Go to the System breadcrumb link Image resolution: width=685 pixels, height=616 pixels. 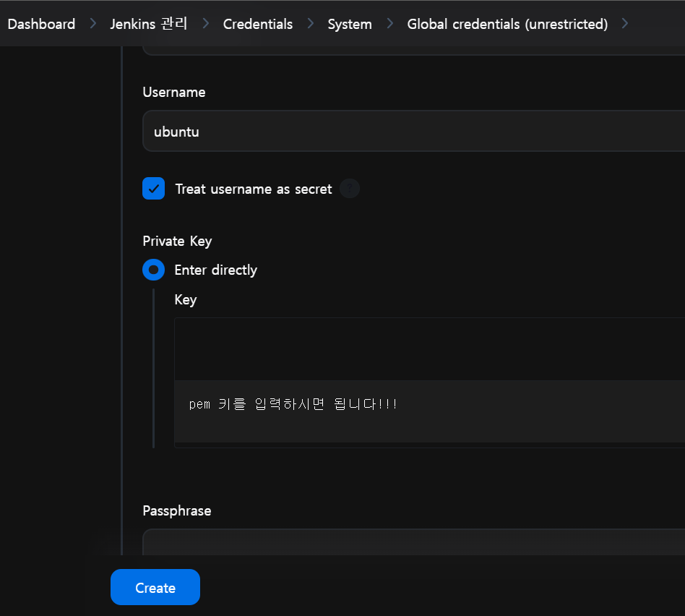350,24
